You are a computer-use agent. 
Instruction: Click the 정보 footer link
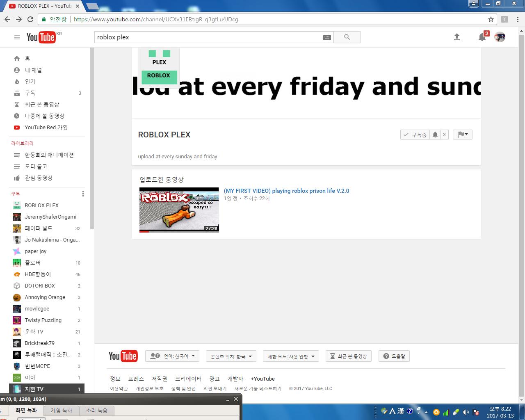click(x=115, y=379)
